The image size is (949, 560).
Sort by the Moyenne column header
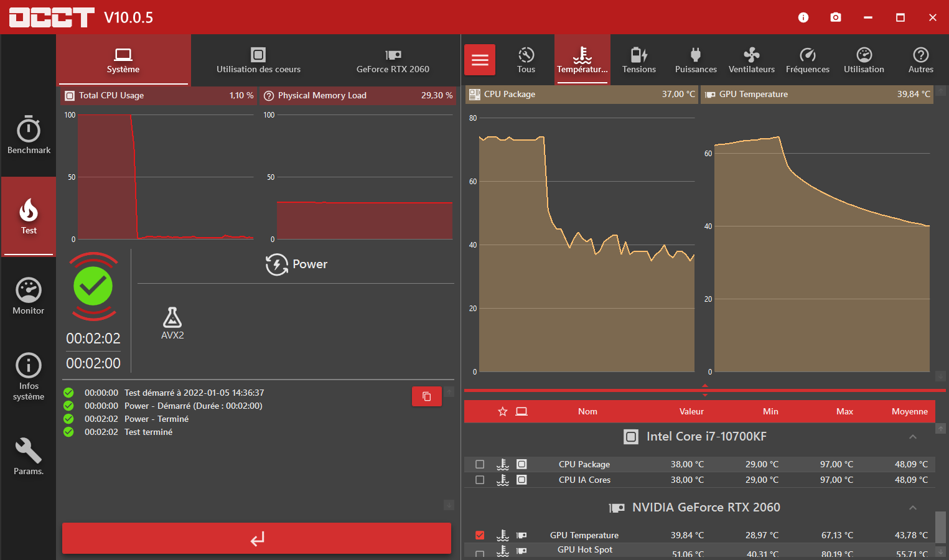click(x=909, y=411)
